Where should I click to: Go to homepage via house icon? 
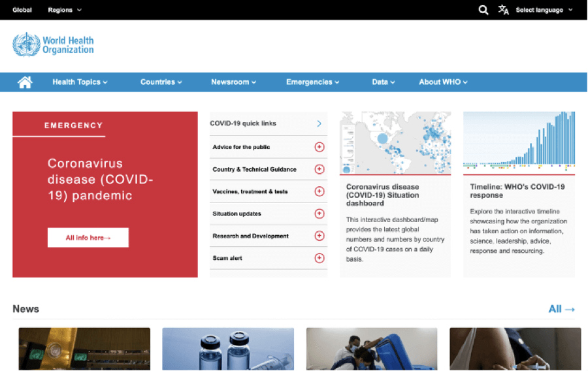25,82
